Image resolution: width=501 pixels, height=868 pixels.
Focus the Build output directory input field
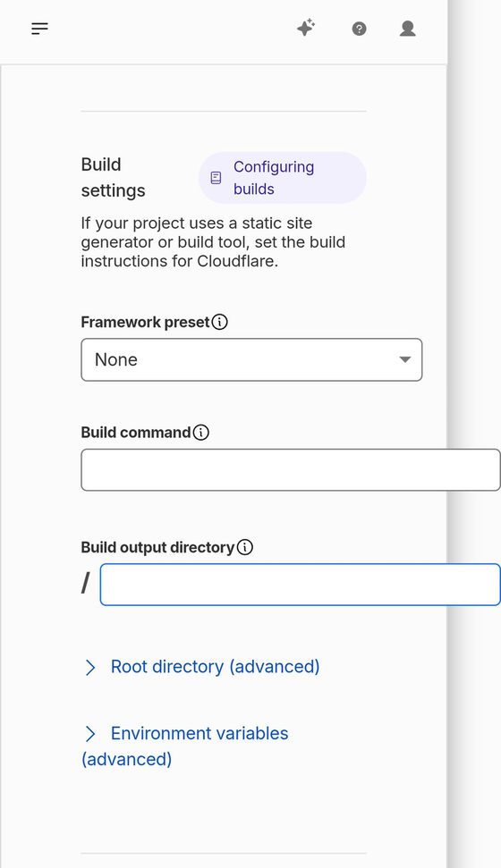coord(301,585)
